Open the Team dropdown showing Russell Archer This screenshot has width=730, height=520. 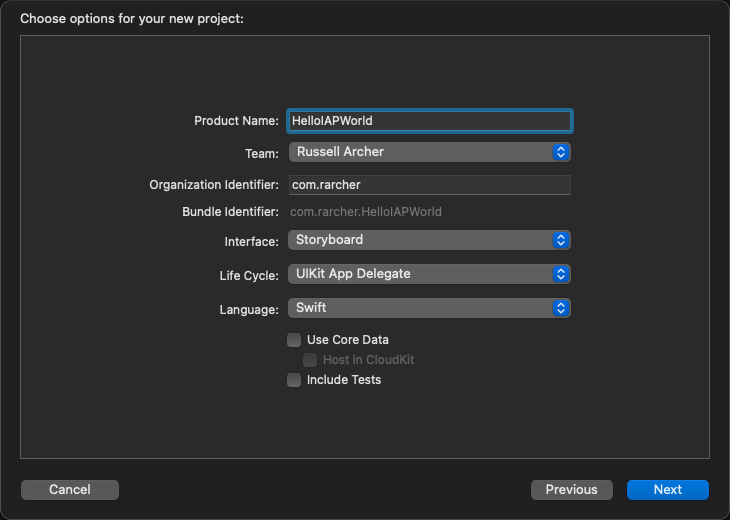click(x=429, y=152)
